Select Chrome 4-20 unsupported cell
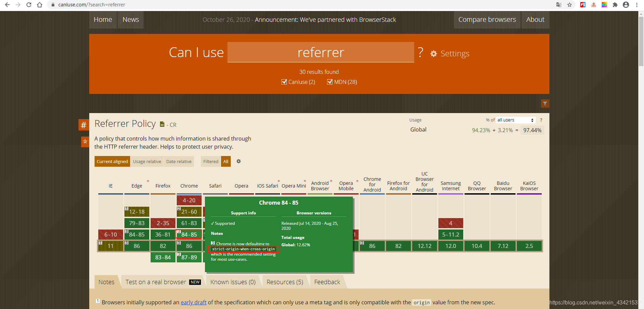Image resolution: width=644 pixels, height=309 pixels. click(x=189, y=200)
